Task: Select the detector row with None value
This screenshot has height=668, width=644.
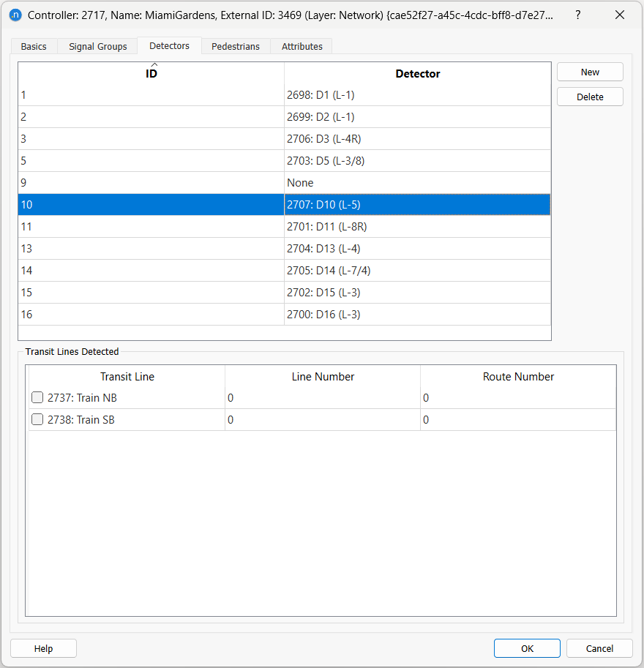Action: pyautogui.click(x=300, y=183)
